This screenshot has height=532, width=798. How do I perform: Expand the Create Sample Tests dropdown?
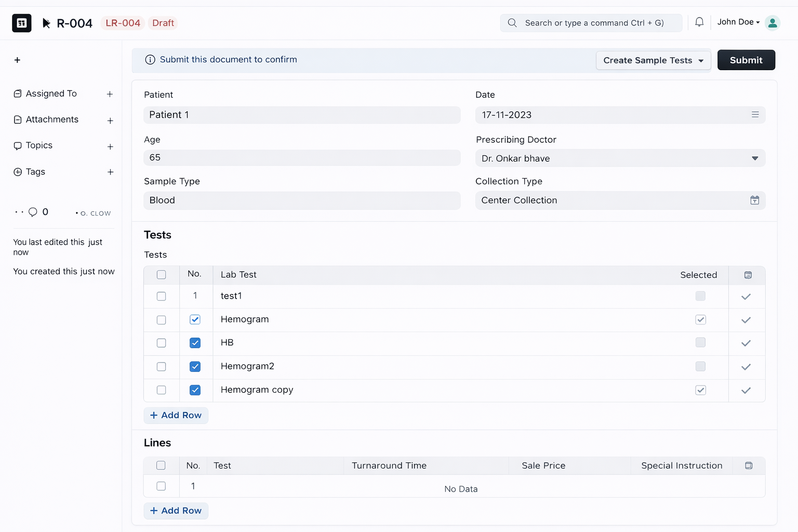[653, 60]
